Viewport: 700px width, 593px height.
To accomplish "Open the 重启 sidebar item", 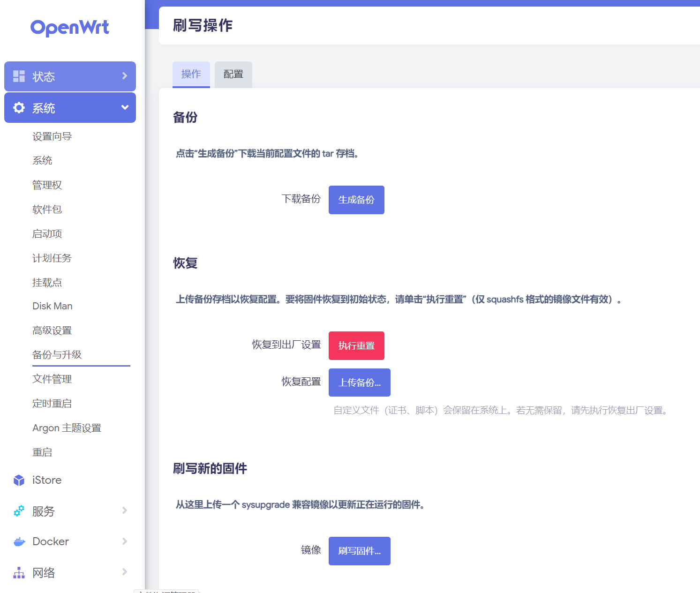I will (x=42, y=452).
